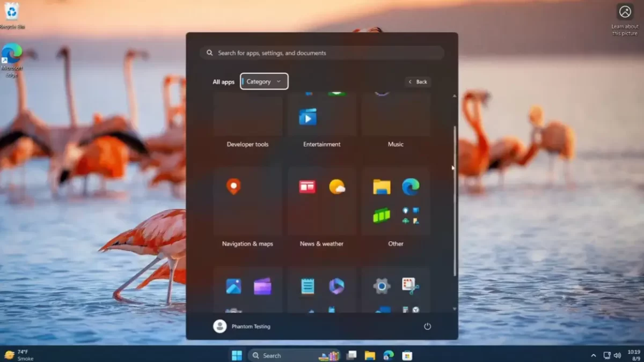Click the Back button in the Start menu
This screenshot has height=362, width=644.
[418, 82]
